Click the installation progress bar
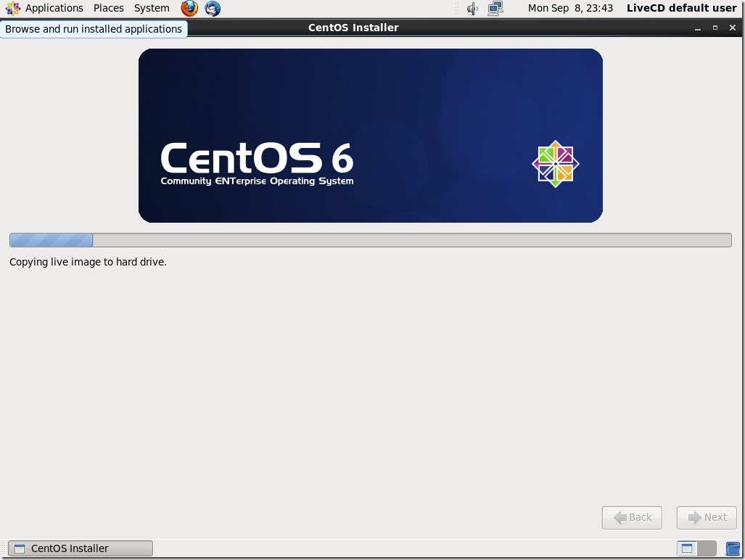 click(371, 240)
